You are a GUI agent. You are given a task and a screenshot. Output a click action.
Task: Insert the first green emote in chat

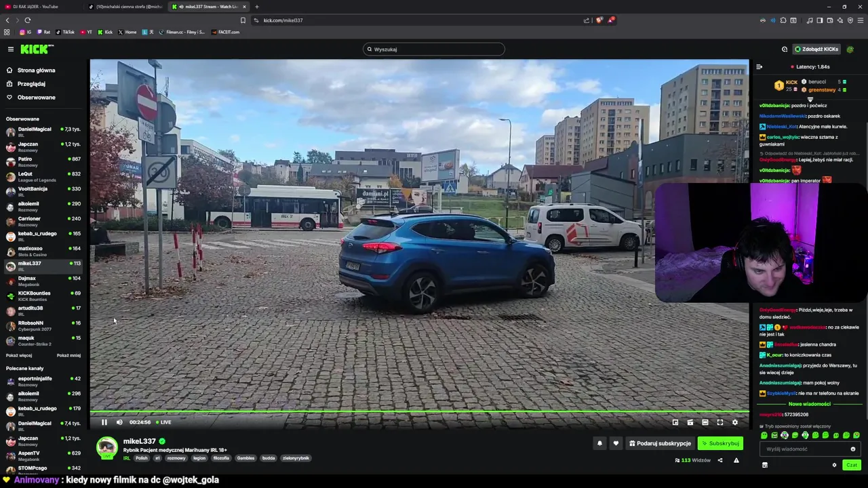point(764,435)
